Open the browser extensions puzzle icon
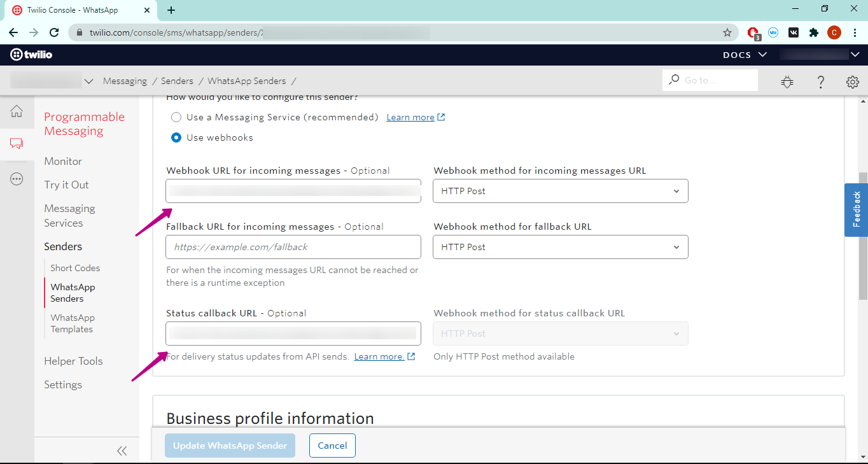Image resolution: width=868 pixels, height=464 pixels. pyautogui.click(x=813, y=32)
